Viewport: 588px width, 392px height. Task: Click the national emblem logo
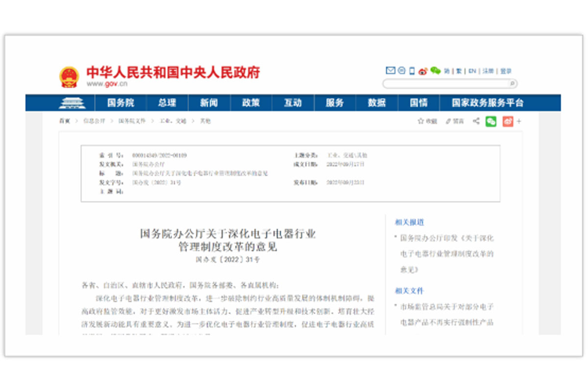(x=69, y=76)
